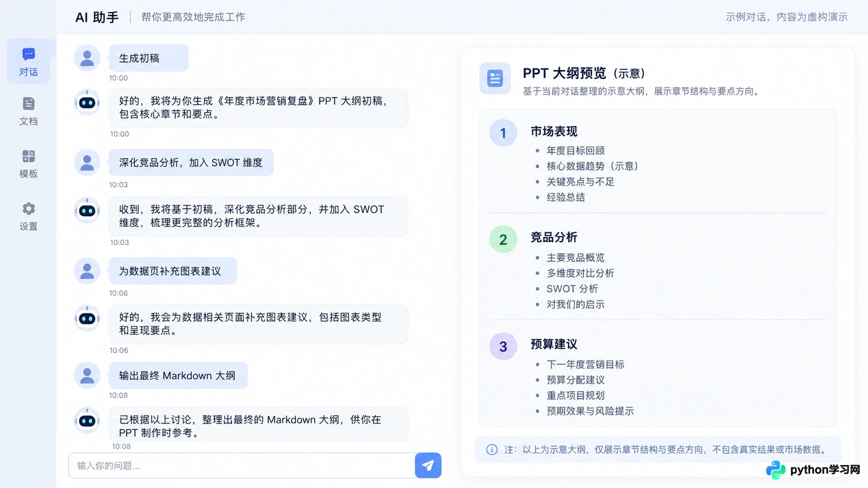The height and width of the screenshot is (488, 868).
Task: Click user avatar next to 深化竞品分析 message
Action: pos(87,163)
